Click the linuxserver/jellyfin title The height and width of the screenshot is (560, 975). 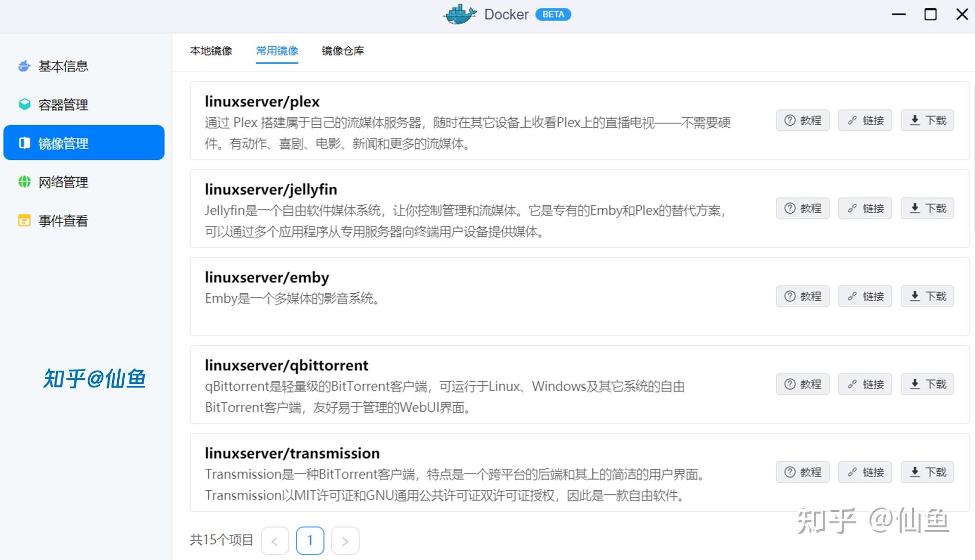click(271, 189)
